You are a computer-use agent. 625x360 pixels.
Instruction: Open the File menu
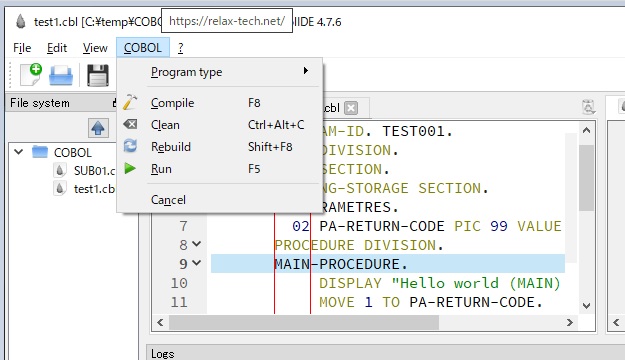(x=22, y=48)
